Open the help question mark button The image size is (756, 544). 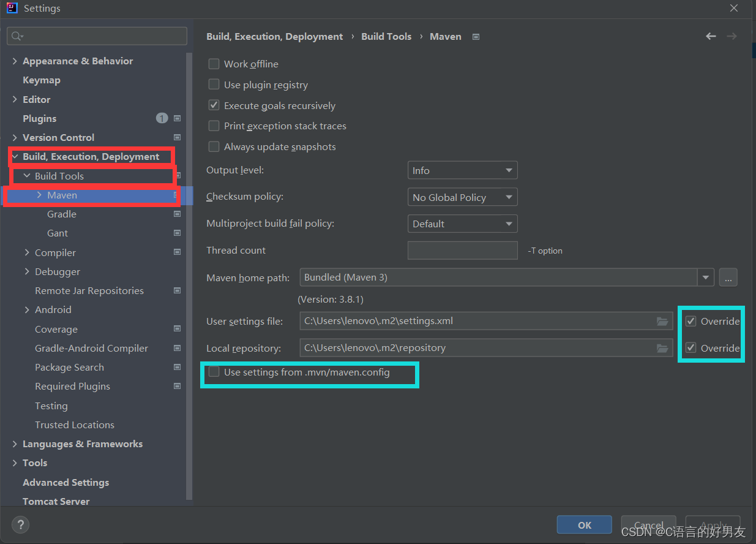(21, 525)
